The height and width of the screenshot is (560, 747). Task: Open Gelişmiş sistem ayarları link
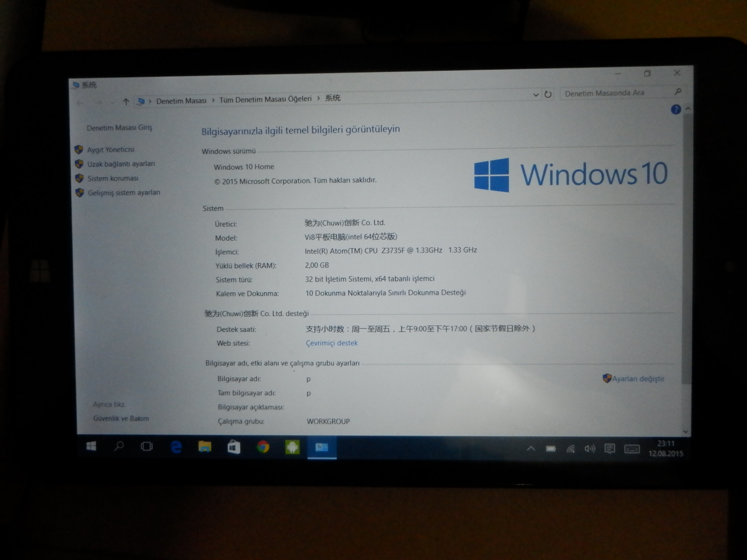click(124, 193)
